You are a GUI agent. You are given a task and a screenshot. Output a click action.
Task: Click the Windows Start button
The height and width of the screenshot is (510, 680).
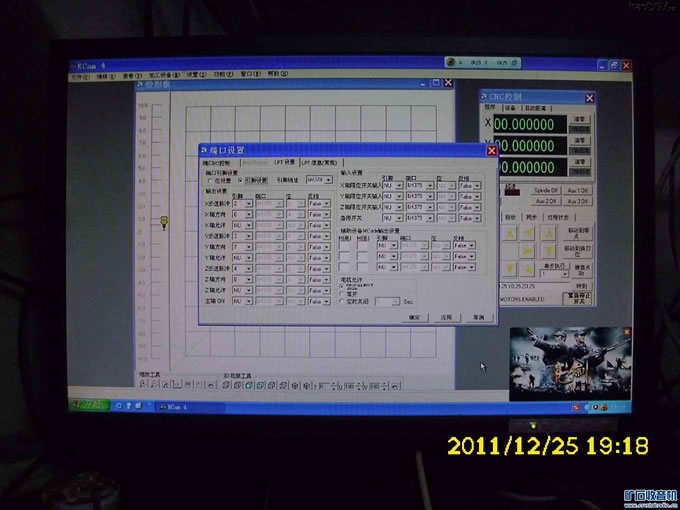click(90, 403)
